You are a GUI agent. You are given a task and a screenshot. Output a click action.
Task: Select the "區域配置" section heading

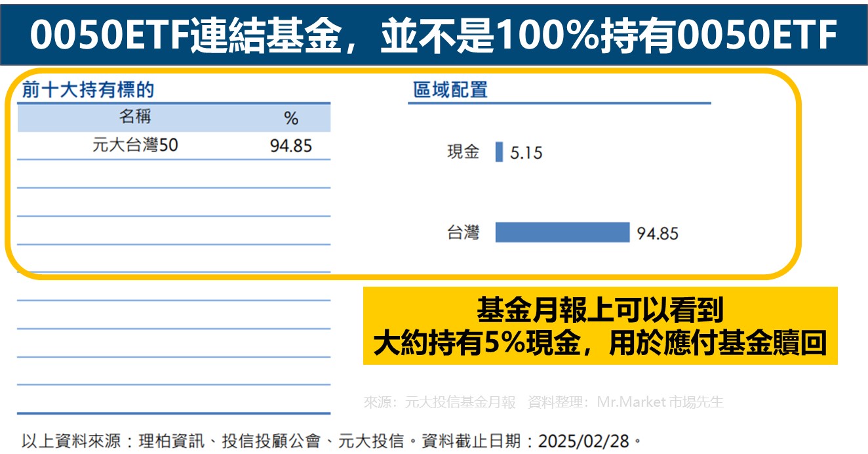click(x=450, y=89)
